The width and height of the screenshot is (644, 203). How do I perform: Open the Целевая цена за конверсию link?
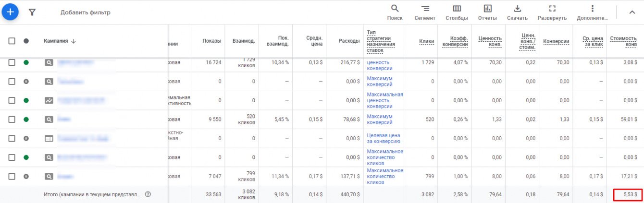pos(383,138)
